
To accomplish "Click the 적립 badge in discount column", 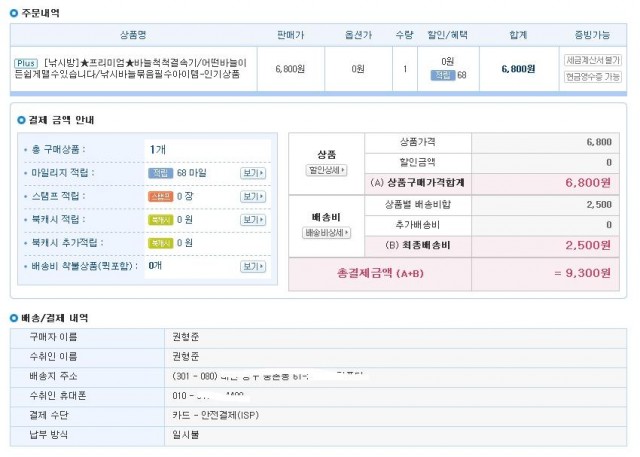I will click(443, 75).
